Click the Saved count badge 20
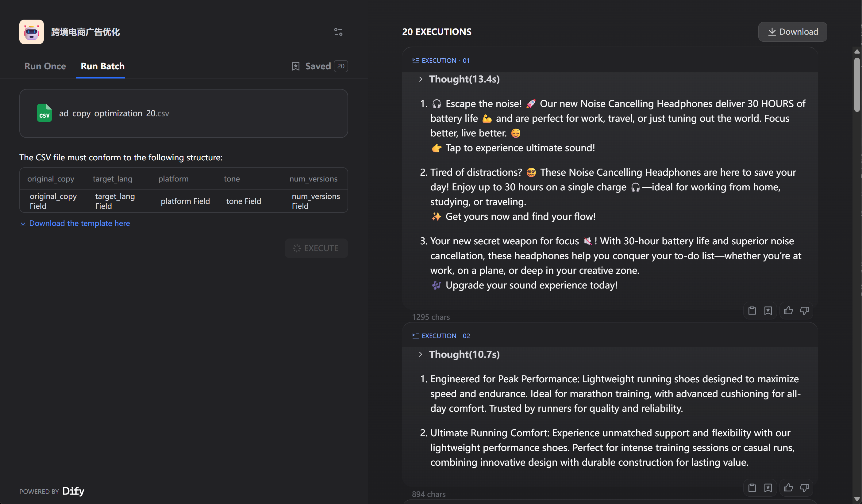Screen dimensions: 862x504 click(x=341, y=66)
